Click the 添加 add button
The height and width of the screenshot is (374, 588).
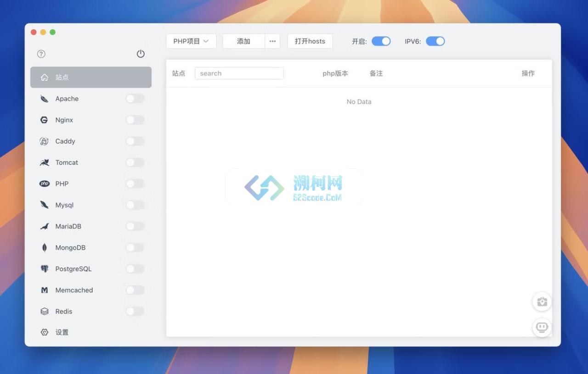click(243, 41)
